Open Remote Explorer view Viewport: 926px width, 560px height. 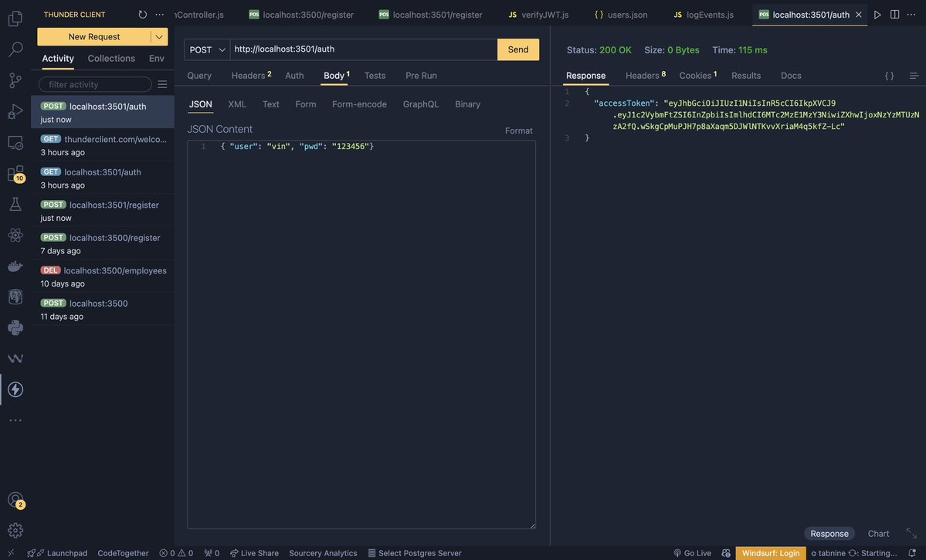click(x=15, y=142)
